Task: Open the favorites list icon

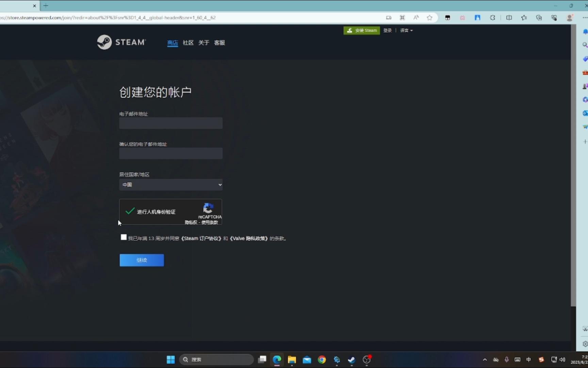Action: (x=524, y=18)
